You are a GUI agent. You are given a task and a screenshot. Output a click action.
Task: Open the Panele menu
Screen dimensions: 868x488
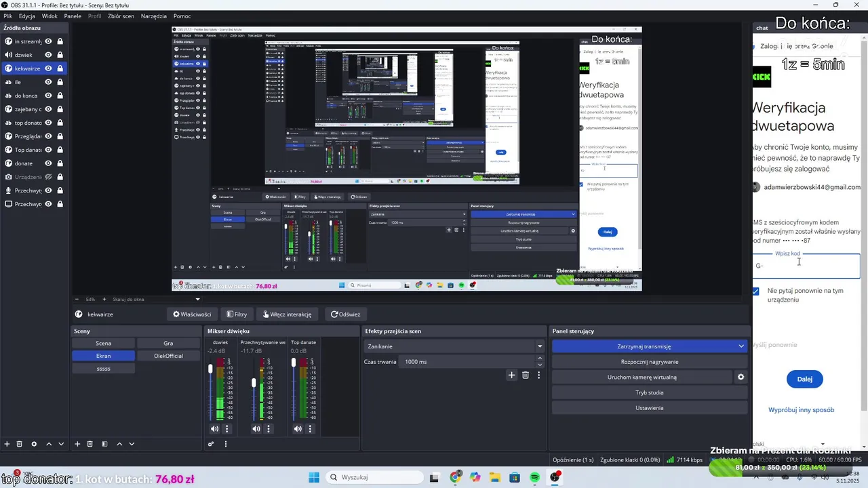[x=73, y=16]
